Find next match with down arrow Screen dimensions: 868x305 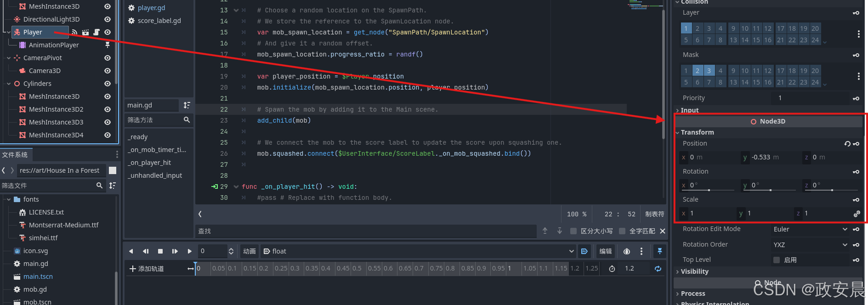[x=560, y=231]
